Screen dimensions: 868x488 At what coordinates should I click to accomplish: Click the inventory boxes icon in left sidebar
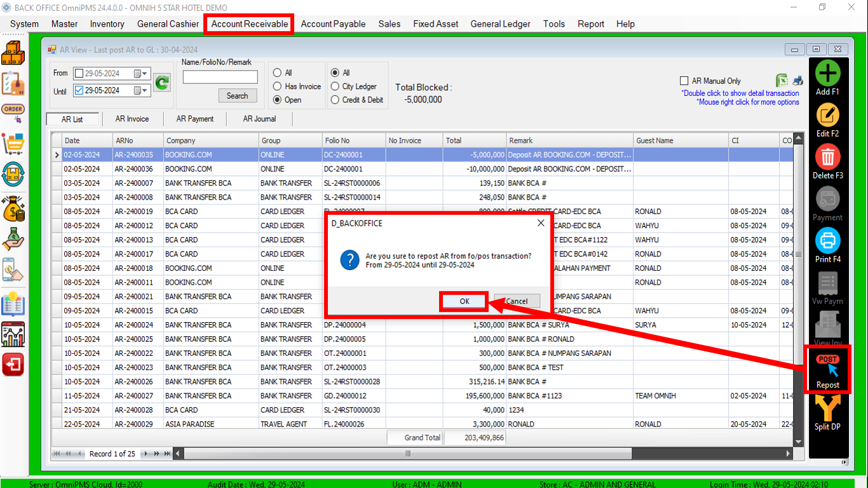pos(13,52)
